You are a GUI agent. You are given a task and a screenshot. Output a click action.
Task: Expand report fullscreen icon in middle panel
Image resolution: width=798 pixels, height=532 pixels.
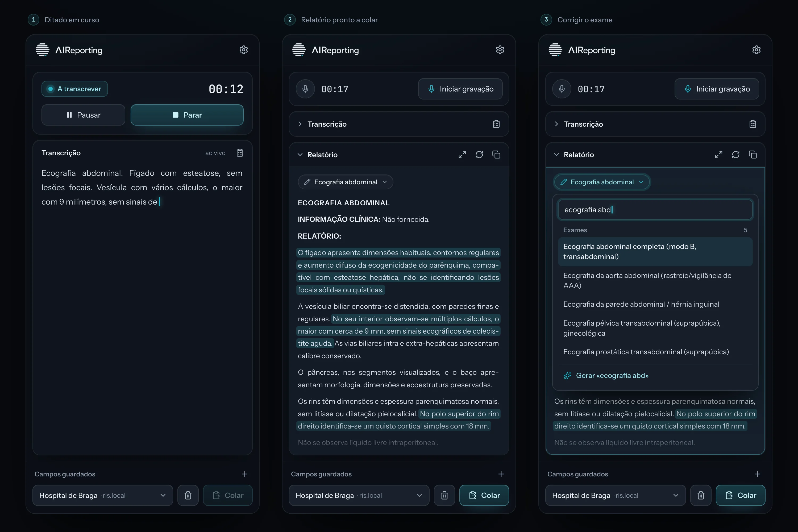462,155
